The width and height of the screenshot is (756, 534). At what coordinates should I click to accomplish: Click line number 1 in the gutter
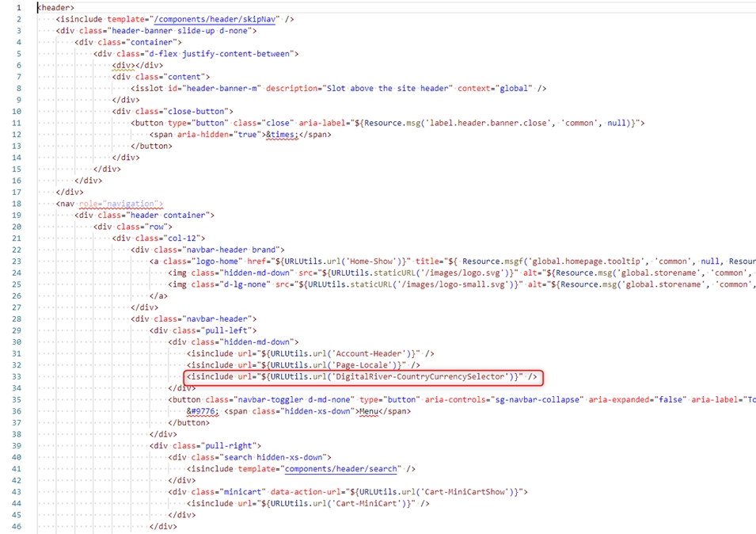coord(17,8)
